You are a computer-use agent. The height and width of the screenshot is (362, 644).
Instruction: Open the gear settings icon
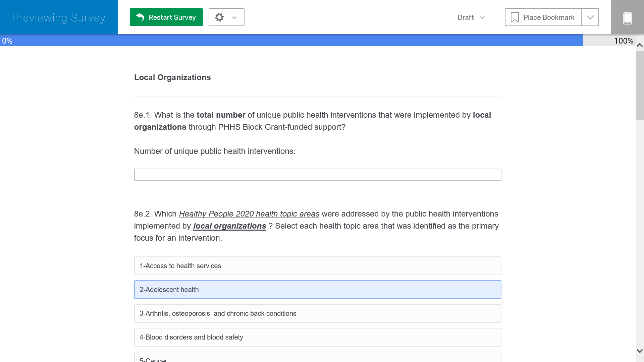219,17
